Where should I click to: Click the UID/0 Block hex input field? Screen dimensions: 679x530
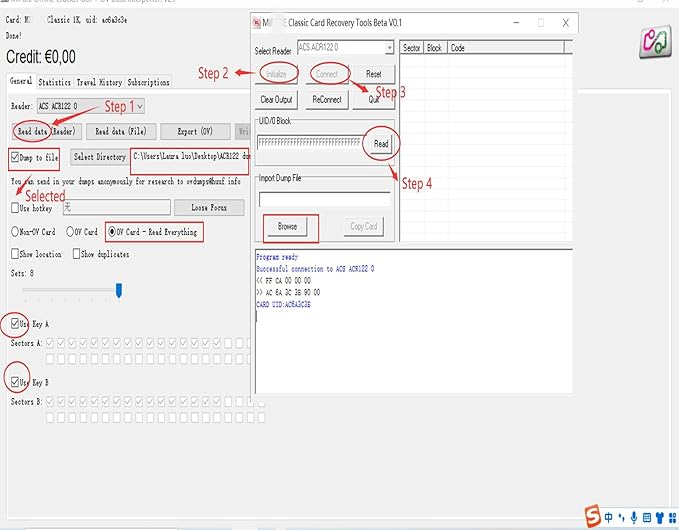309,142
